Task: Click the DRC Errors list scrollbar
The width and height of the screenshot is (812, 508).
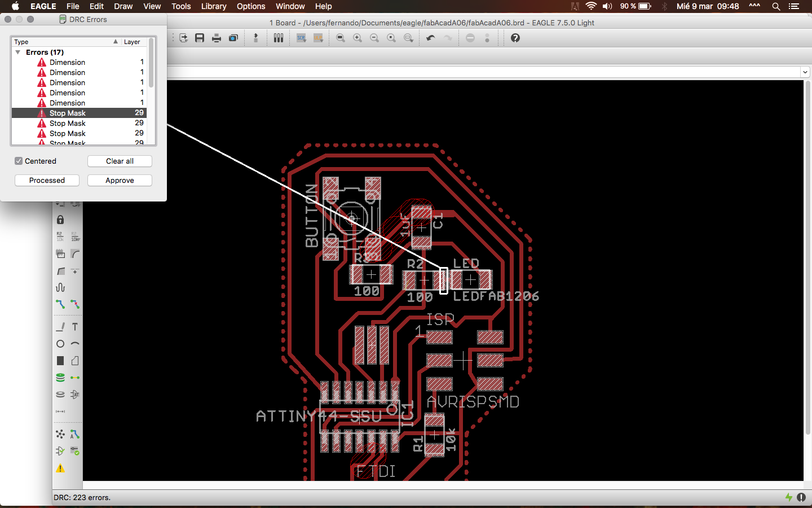Action: pyautogui.click(x=152, y=63)
